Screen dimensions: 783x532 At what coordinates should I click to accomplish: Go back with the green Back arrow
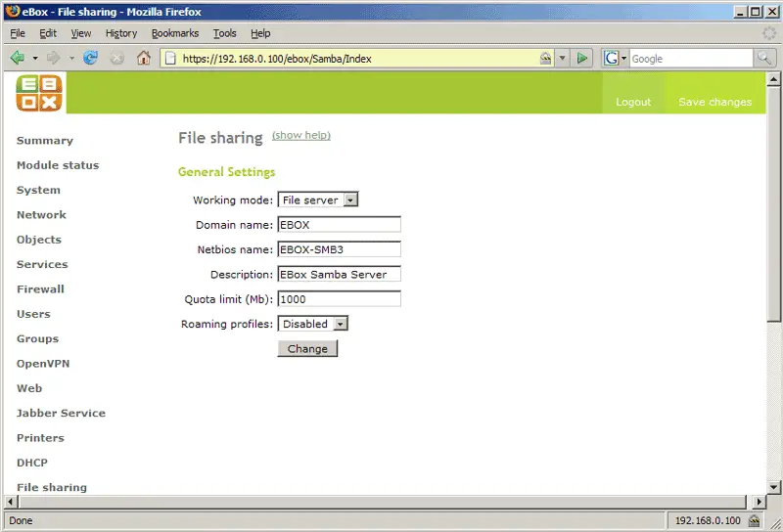[x=18, y=58]
